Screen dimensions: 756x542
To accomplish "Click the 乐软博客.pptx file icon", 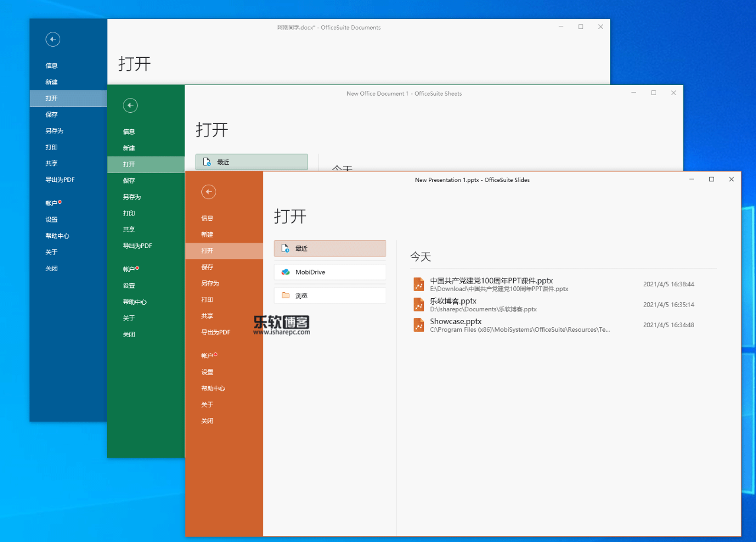I will (x=419, y=305).
